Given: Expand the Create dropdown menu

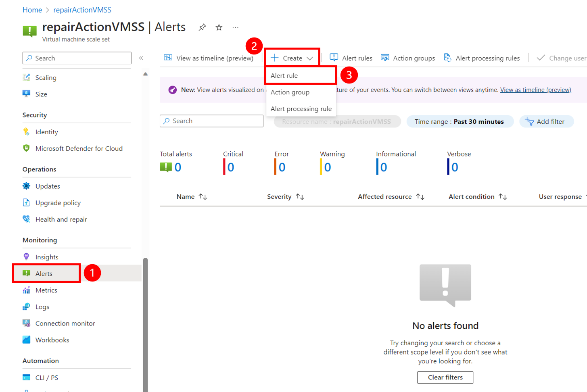Looking at the screenshot, I should click(x=292, y=58).
